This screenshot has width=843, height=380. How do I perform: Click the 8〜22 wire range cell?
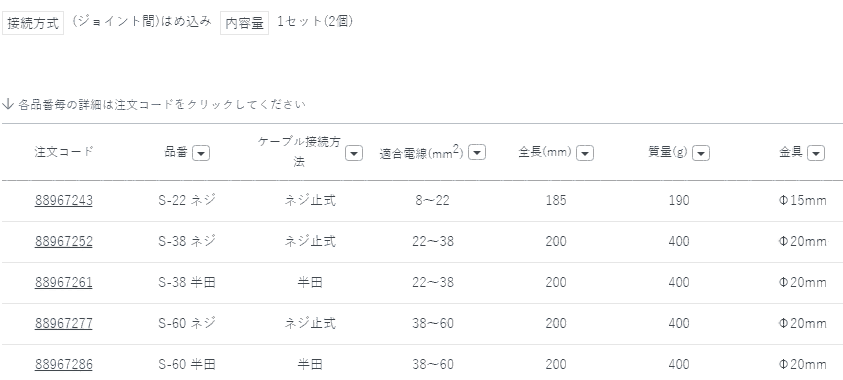point(432,200)
